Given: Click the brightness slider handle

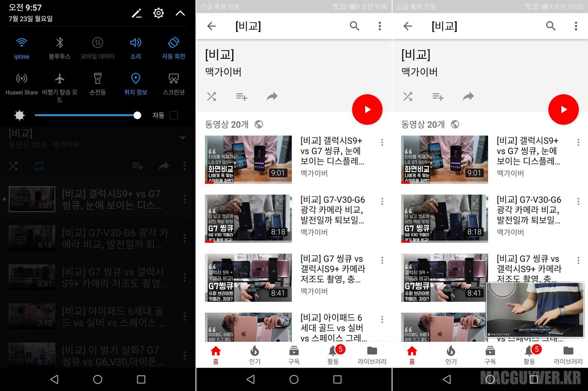Looking at the screenshot, I should pos(137,115).
